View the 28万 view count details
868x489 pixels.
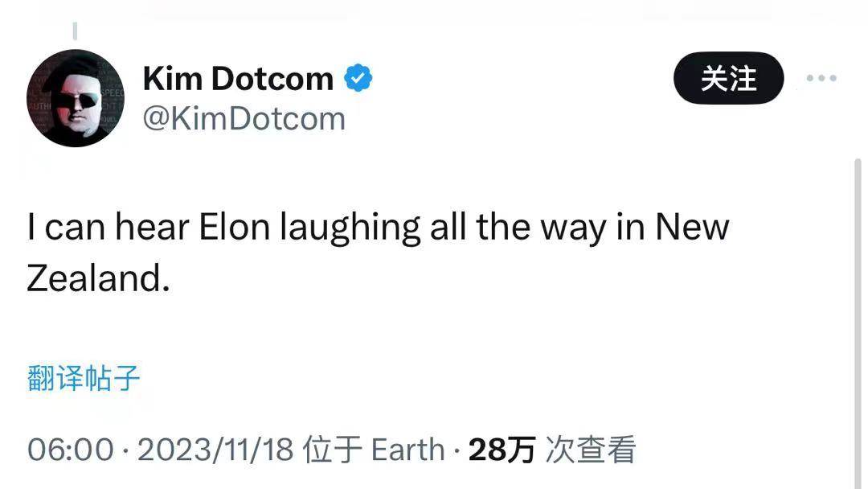[x=502, y=449]
